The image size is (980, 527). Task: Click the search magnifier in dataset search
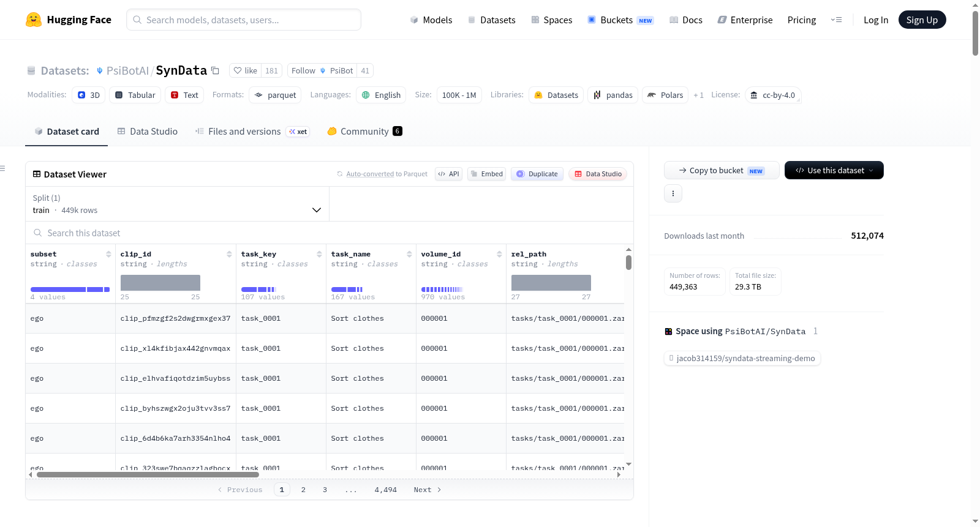point(38,233)
